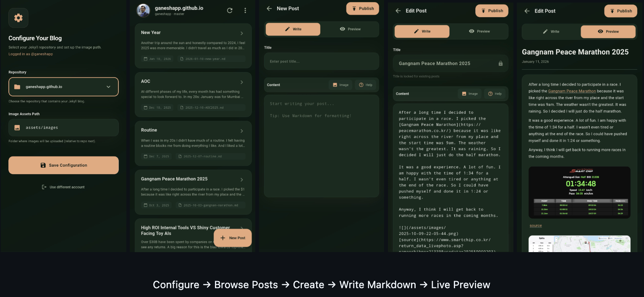This screenshot has width=644, height=297.
Task: Open the Repository dropdown showing ganeshapp.github.io
Action: click(63, 87)
